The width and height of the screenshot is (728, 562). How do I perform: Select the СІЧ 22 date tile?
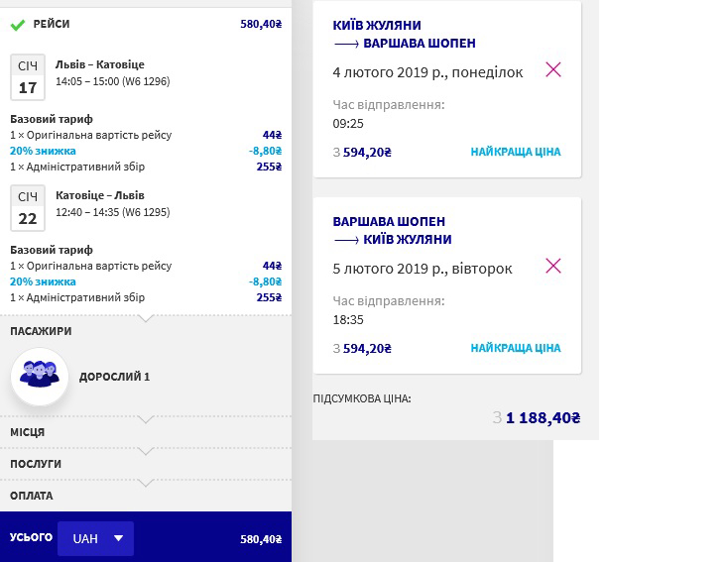[28, 208]
